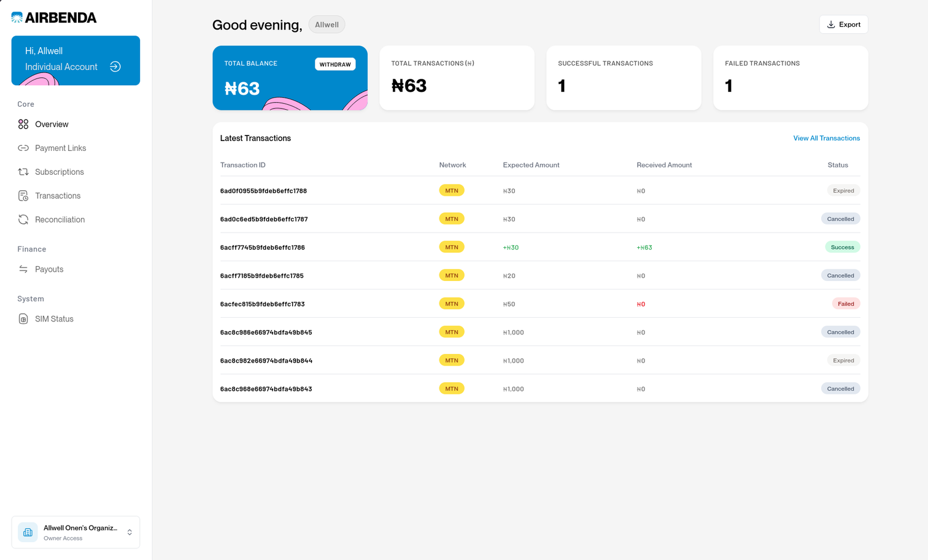Click transaction ID 6ac8c982e66974bdfa49b844
928x560 pixels.
click(266, 361)
